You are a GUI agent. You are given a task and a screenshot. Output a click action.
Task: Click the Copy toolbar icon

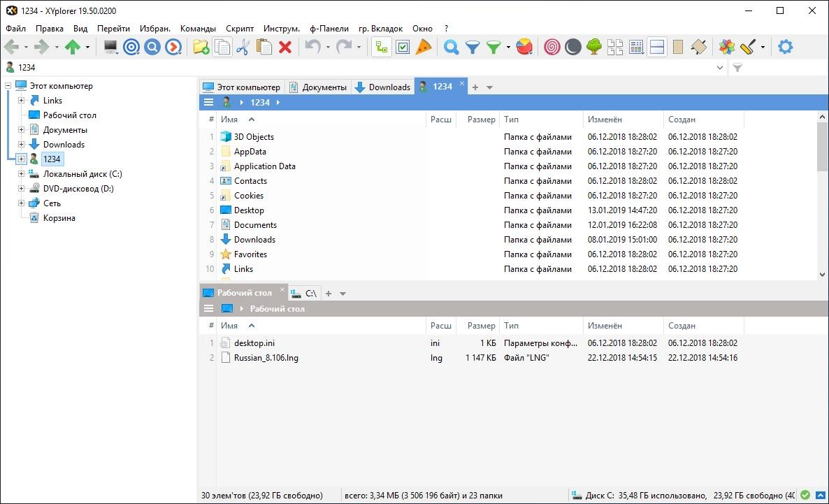[x=222, y=47]
